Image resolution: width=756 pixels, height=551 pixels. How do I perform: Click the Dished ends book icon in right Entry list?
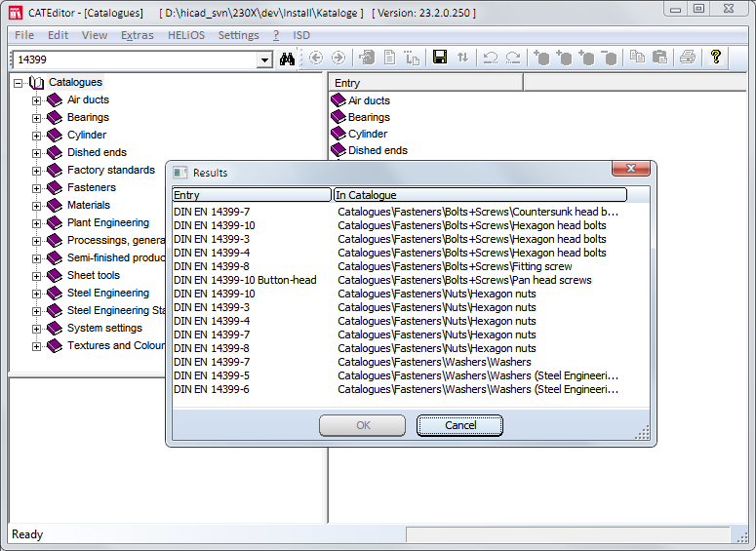coord(338,150)
